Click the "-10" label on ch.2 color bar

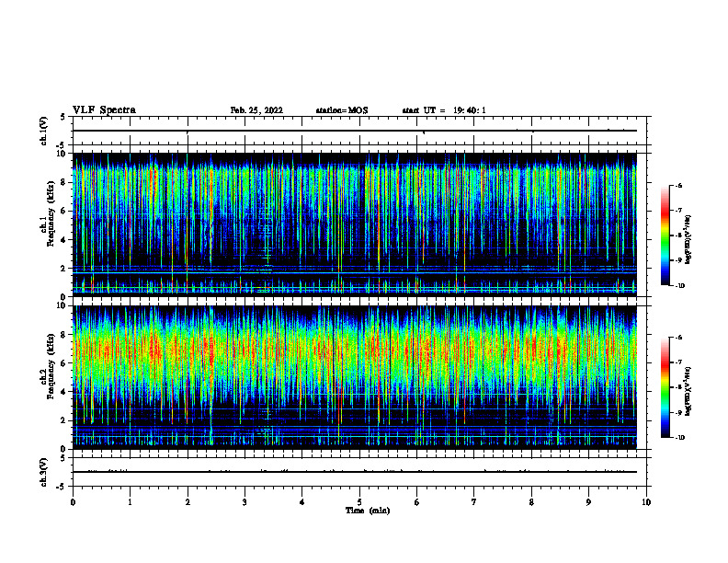pyautogui.click(x=680, y=438)
